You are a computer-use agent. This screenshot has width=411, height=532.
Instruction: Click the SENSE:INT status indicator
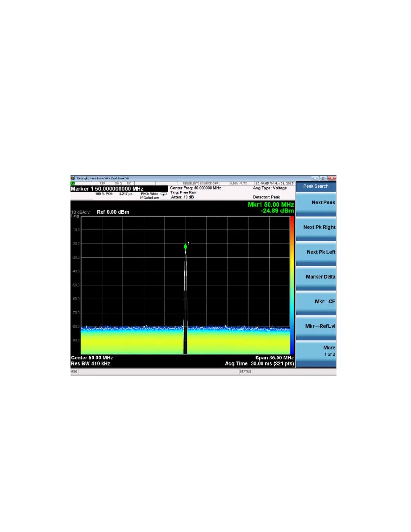click(190, 183)
